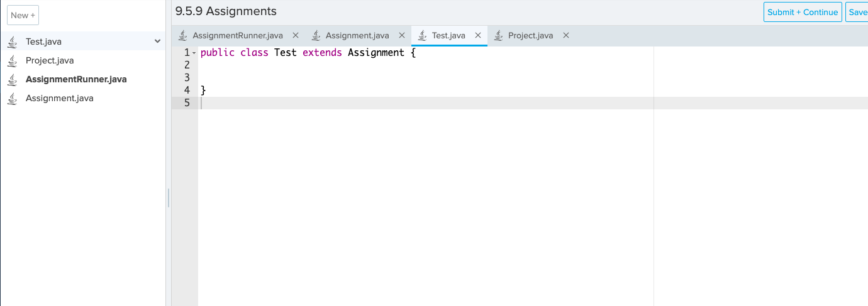Switch to the Assignment.java editor tab
The image size is (868, 306).
click(357, 35)
